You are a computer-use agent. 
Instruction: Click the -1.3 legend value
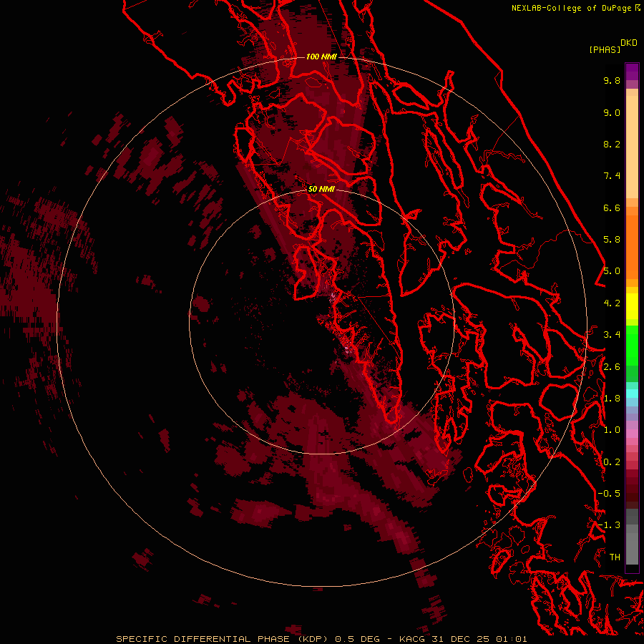(609, 525)
